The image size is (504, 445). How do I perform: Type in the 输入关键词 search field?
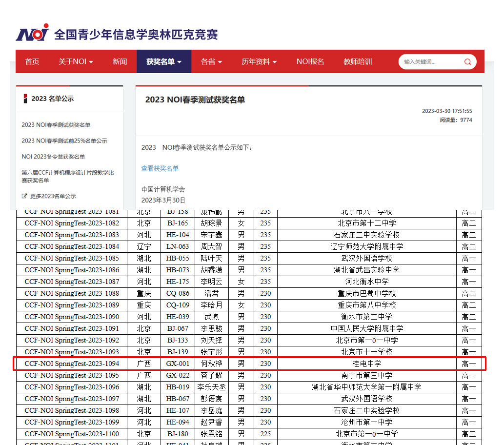(x=429, y=62)
